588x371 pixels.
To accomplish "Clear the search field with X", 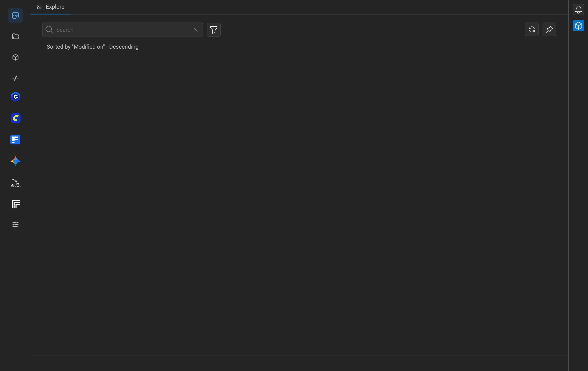I will point(196,30).
